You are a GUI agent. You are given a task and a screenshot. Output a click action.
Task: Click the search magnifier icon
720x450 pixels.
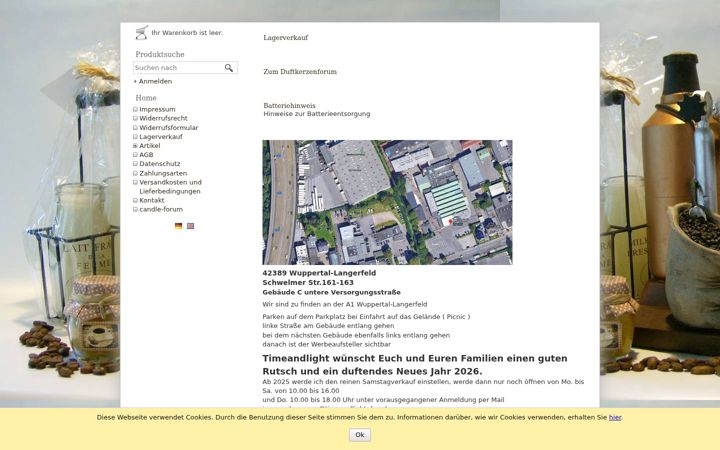(x=229, y=68)
